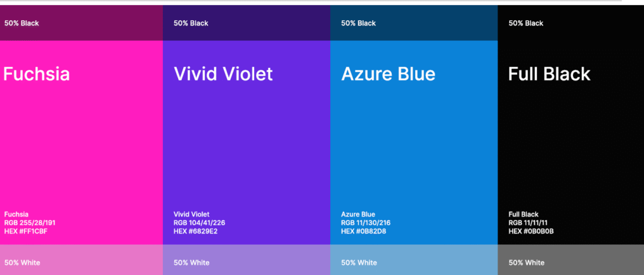Image resolution: width=644 pixels, height=275 pixels.
Task: Click the large Fuchsia heading text
Action: click(36, 74)
